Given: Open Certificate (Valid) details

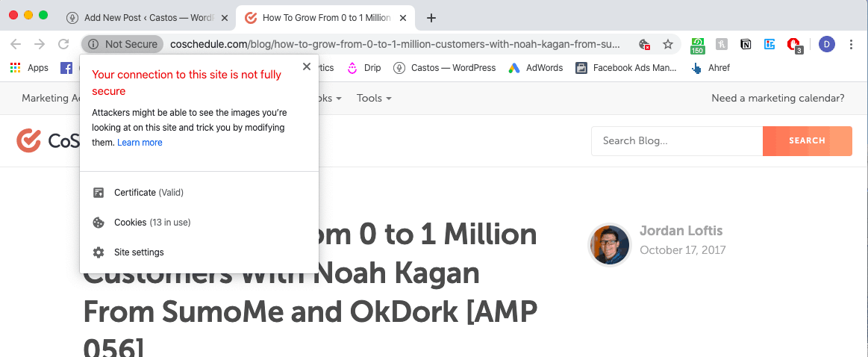Looking at the screenshot, I should [149, 193].
